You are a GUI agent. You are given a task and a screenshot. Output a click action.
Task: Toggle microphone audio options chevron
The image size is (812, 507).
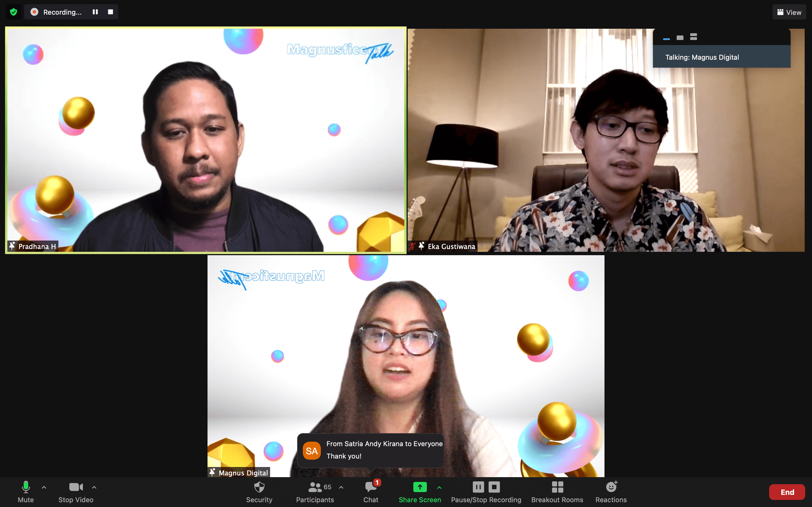pos(45,488)
